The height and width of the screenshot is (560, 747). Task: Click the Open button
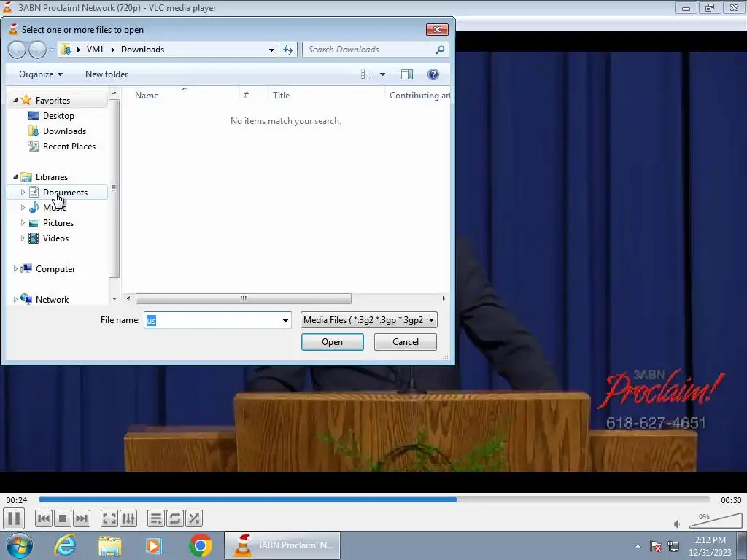click(332, 342)
